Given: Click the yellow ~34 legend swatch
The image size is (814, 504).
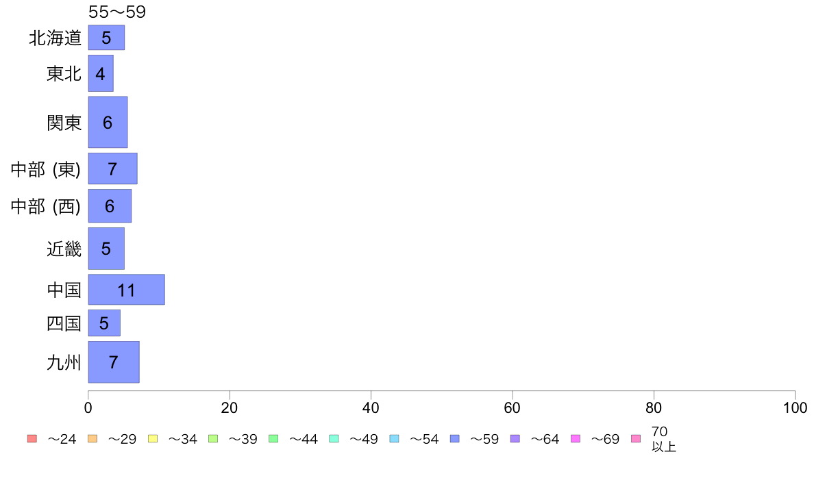Looking at the screenshot, I should [153, 438].
